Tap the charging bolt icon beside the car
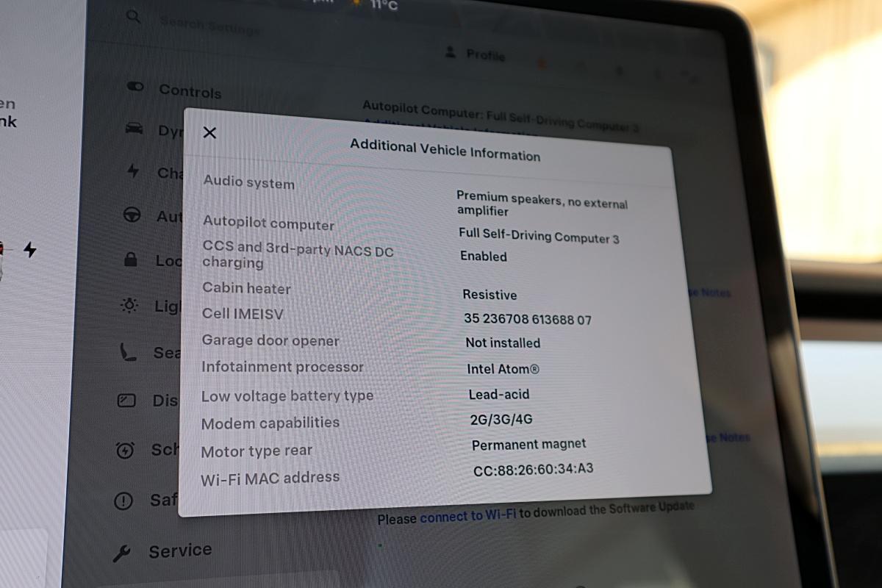The image size is (882, 588). pyautogui.click(x=29, y=249)
